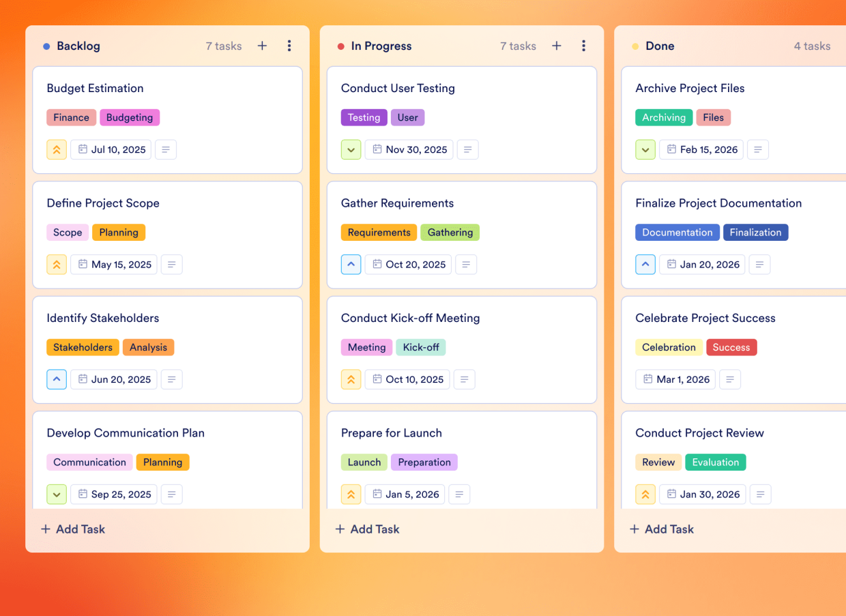Click the plus icon in the Backlog header
Image resolution: width=846 pixels, height=616 pixels.
coord(262,46)
